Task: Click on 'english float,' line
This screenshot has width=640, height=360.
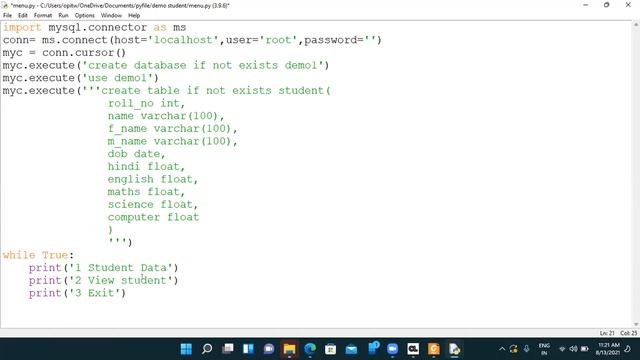Action: (153, 179)
